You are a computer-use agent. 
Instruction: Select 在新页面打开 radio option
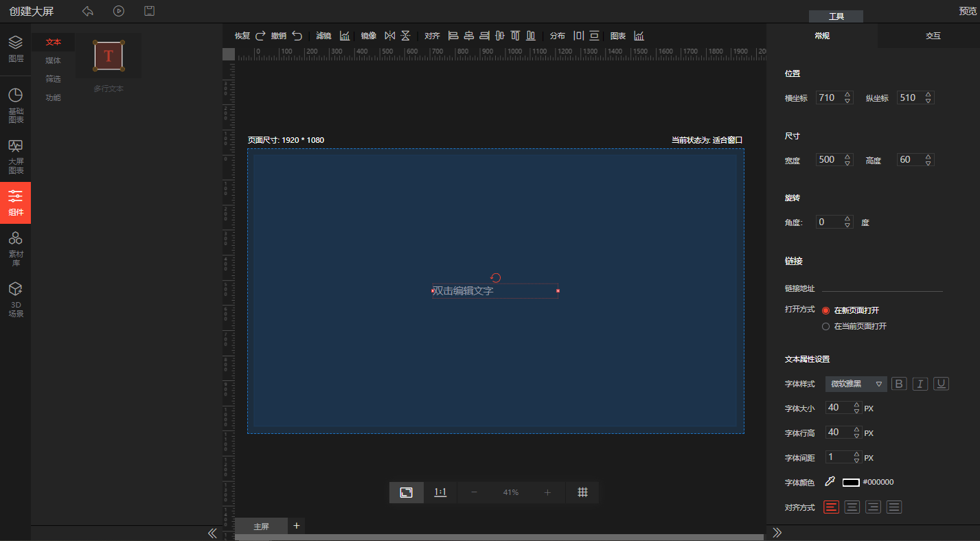coord(826,310)
